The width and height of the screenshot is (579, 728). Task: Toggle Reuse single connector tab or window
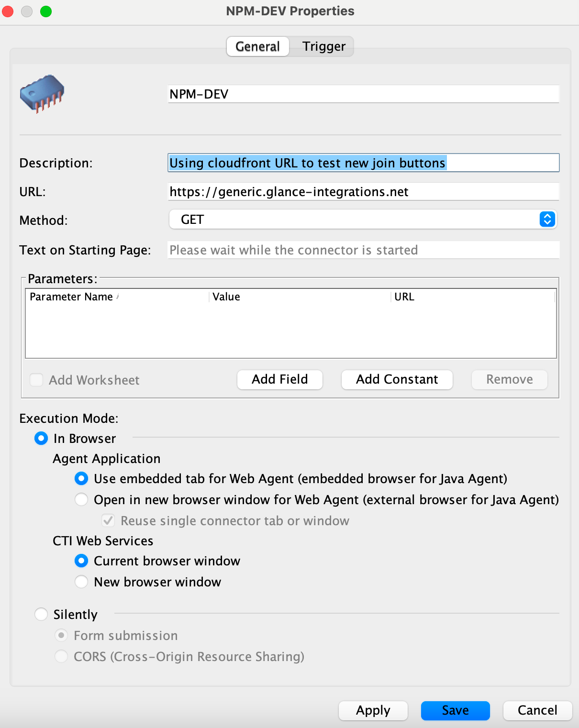pos(108,520)
